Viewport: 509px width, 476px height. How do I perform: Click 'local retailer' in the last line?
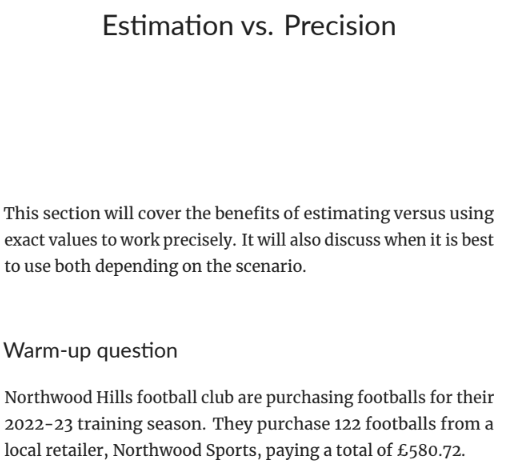(56, 450)
